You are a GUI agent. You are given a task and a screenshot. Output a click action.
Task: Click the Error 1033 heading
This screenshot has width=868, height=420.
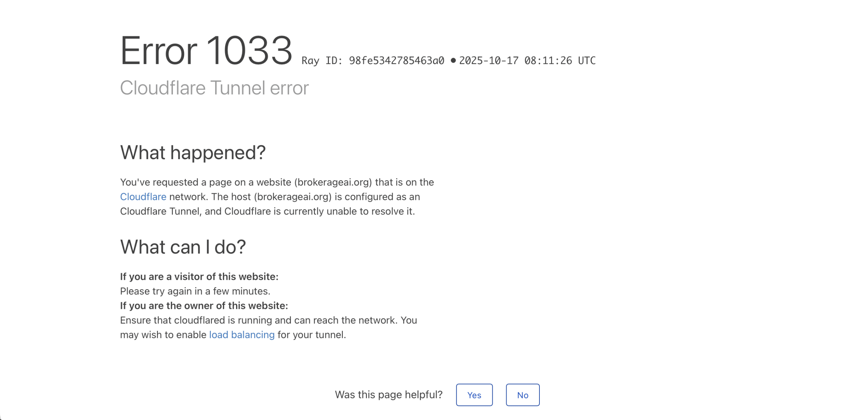pyautogui.click(x=206, y=51)
